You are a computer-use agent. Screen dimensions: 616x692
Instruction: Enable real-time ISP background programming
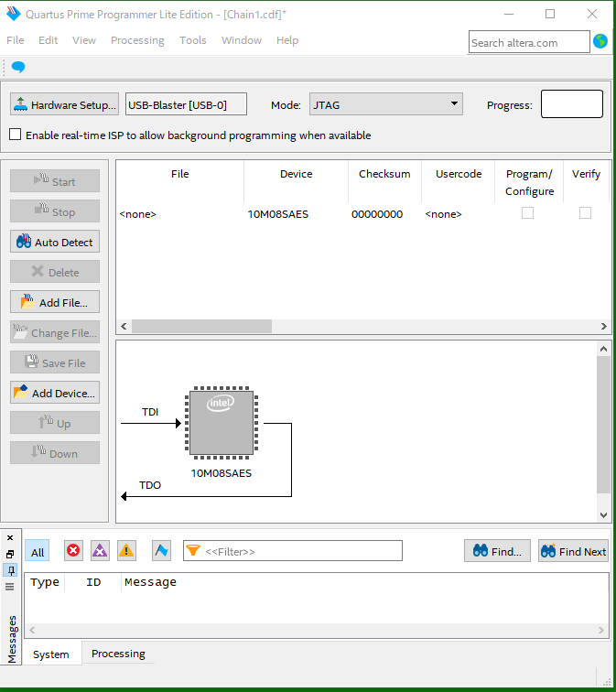pos(15,135)
